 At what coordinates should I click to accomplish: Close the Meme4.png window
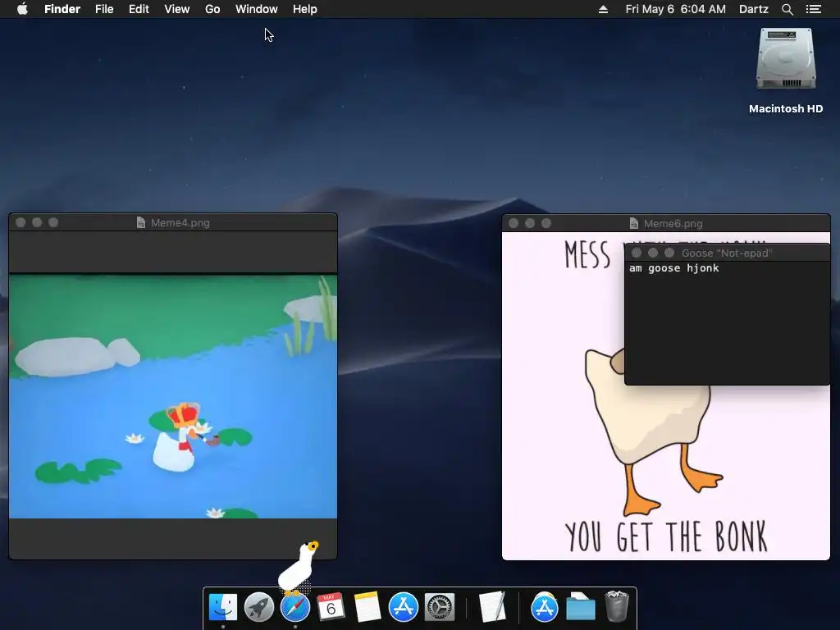pos(21,222)
